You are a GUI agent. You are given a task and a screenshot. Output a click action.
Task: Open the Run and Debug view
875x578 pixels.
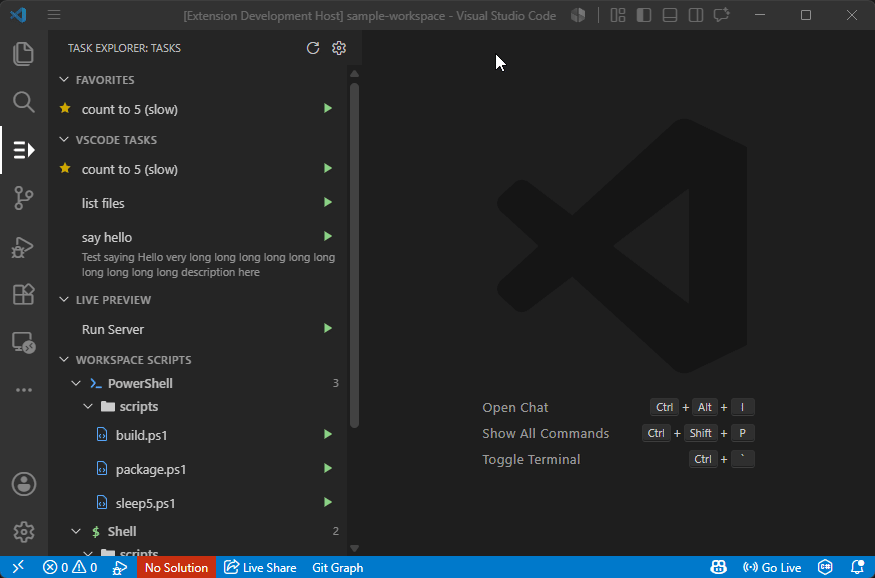23,247
